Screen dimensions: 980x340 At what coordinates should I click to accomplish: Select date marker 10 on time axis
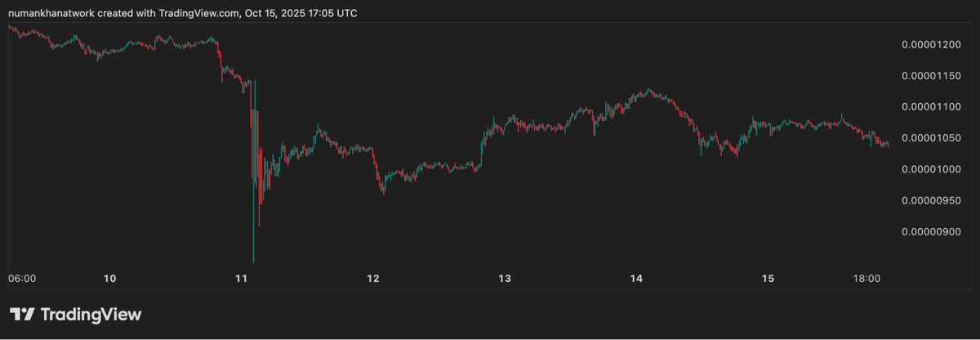pyautogui.click(x=110, y=279)
